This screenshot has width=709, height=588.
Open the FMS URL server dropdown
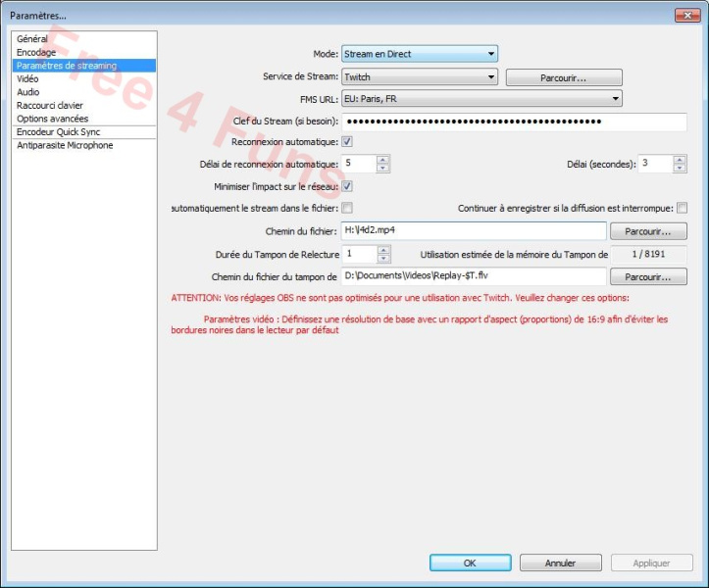[481, 98]
